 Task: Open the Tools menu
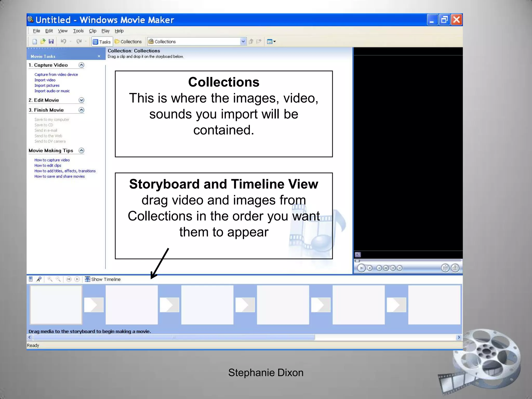pos(78,31)
